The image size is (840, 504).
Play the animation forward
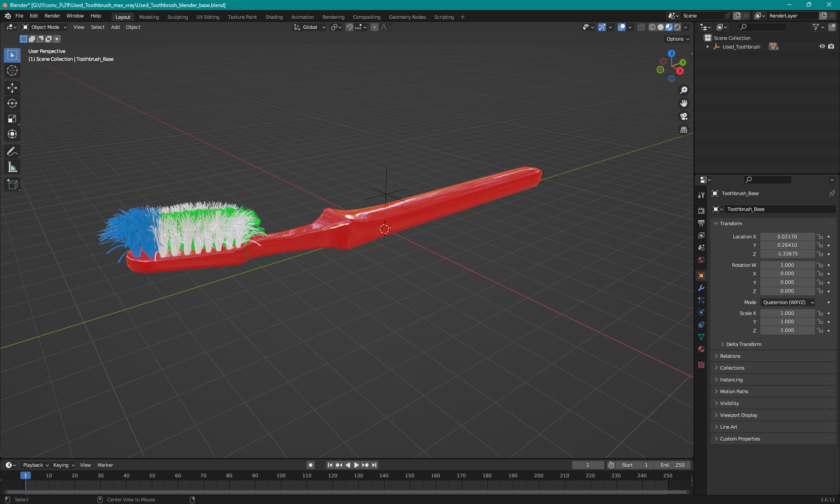click(x=356, y=465)
